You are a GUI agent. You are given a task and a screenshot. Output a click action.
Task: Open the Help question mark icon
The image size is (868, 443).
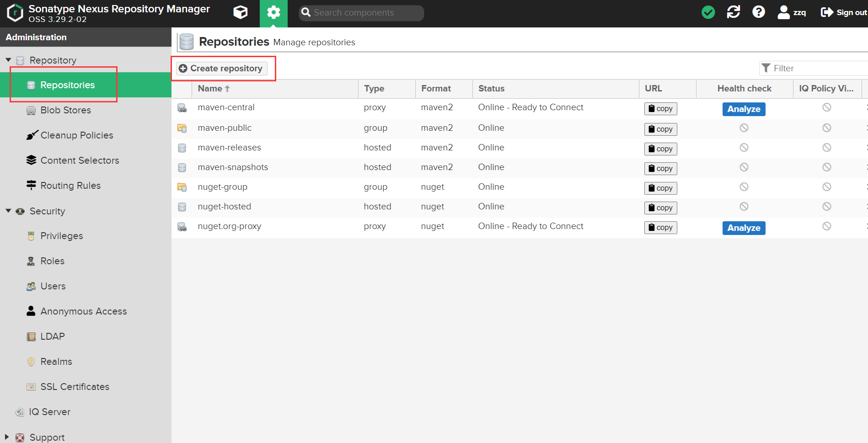point(758,12)
